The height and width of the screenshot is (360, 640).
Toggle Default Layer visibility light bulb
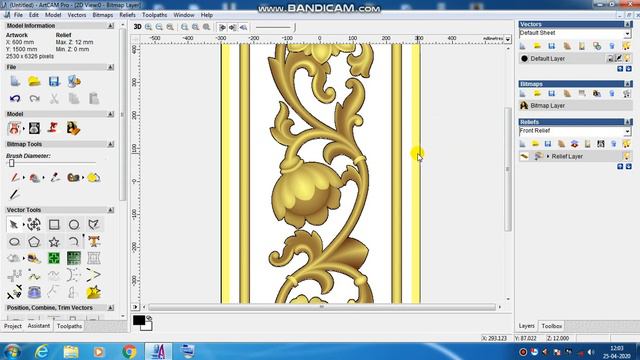(627, 58)
